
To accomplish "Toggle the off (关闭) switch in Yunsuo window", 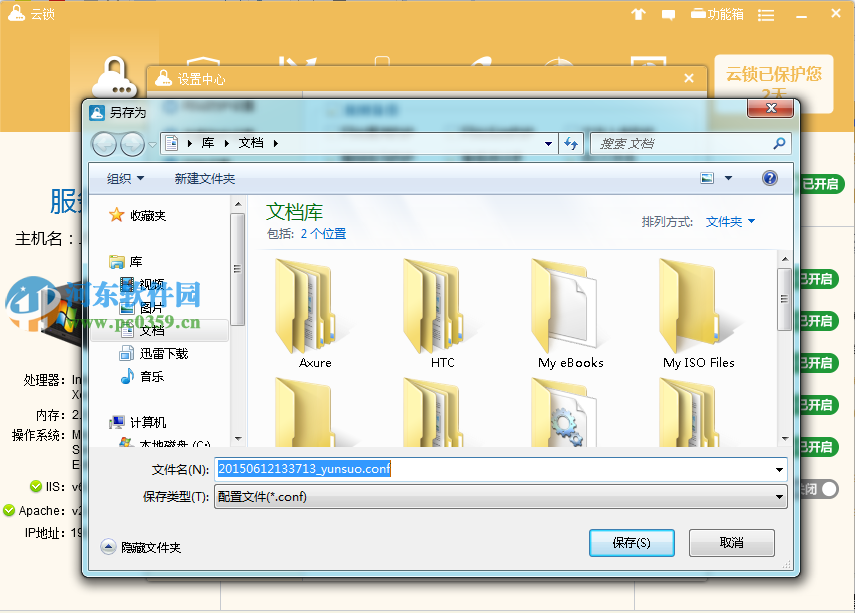I will point(821,489).
